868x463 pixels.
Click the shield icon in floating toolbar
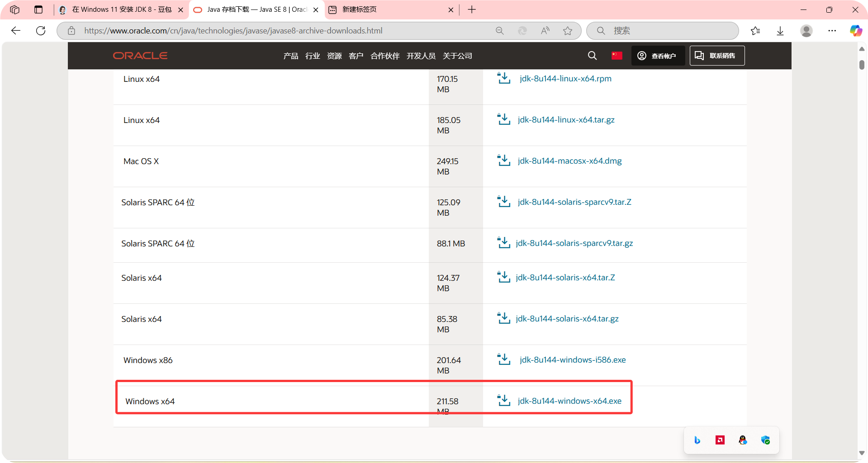(x=765, y=440)
